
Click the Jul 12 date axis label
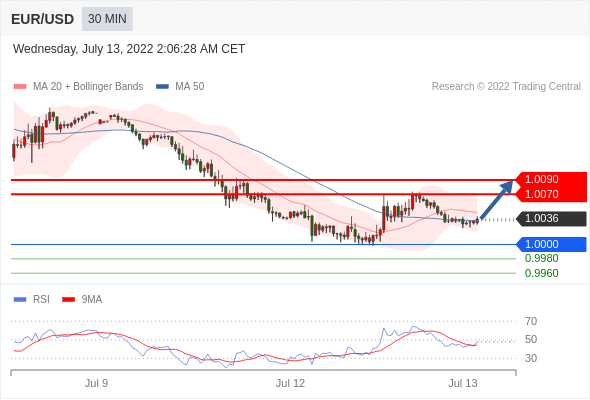pyautogui.click(x=290, y=383)
